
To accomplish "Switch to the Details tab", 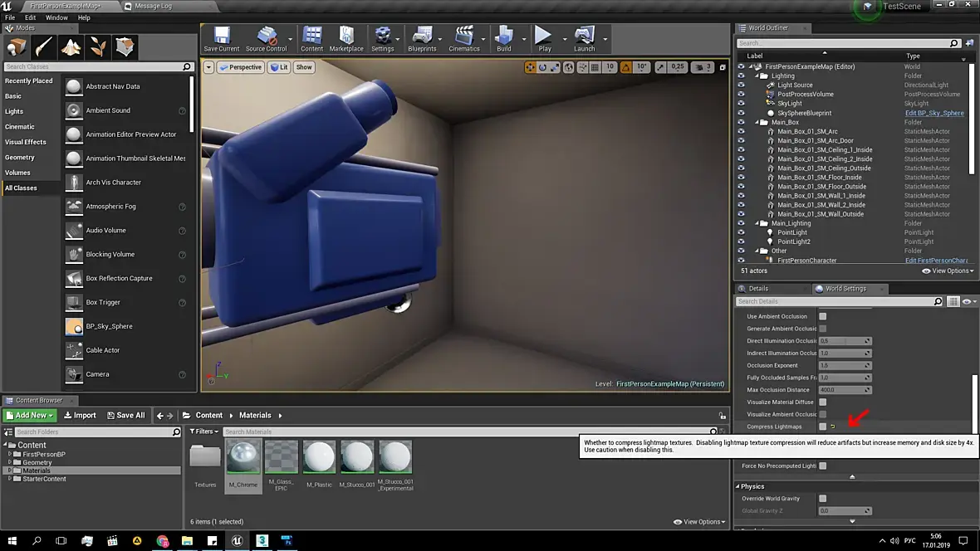I will pyautogui.click(x=758, y=289).
